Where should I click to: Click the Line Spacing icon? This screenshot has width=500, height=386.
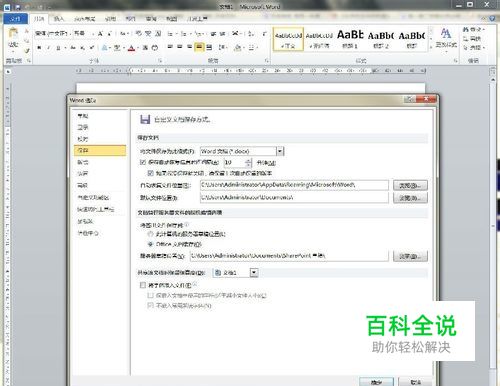223,47
